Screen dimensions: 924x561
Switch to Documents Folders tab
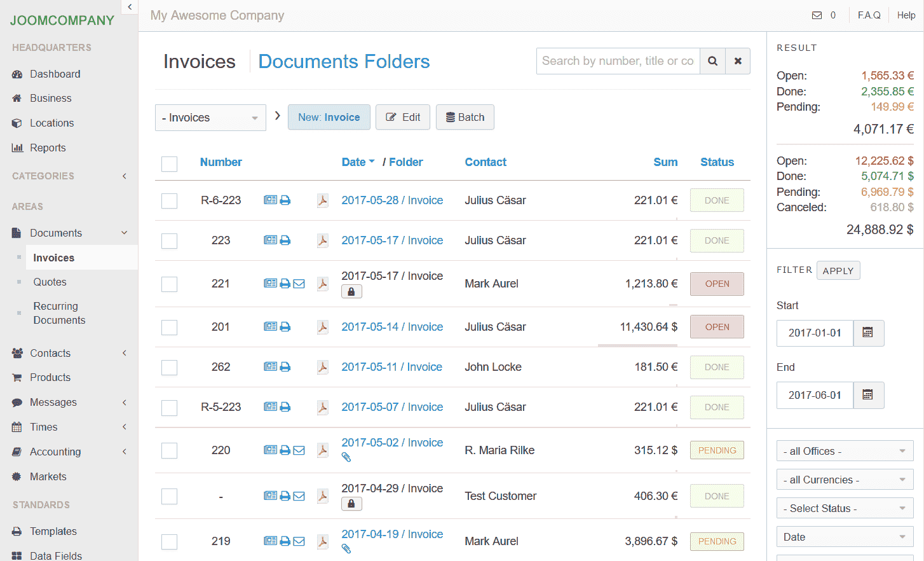click(344, 62)
